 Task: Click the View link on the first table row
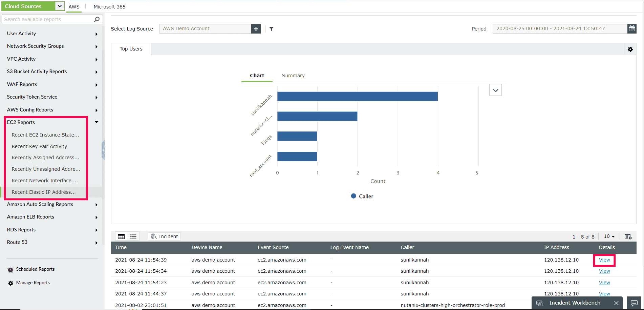[604, 260]
